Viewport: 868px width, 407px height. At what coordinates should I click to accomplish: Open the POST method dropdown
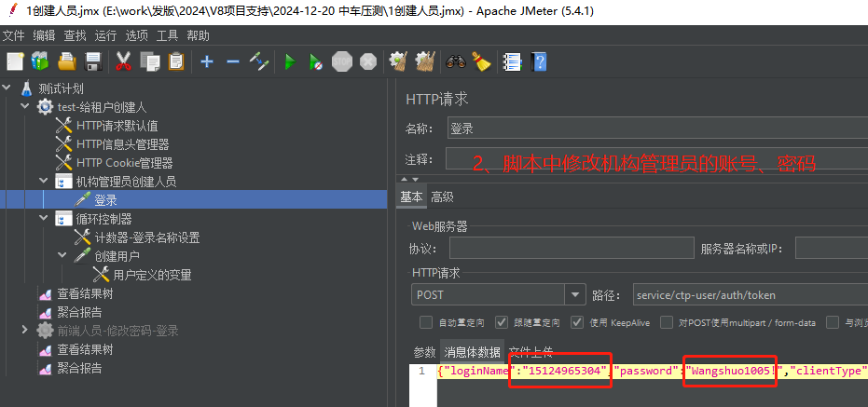click(576, 294)
